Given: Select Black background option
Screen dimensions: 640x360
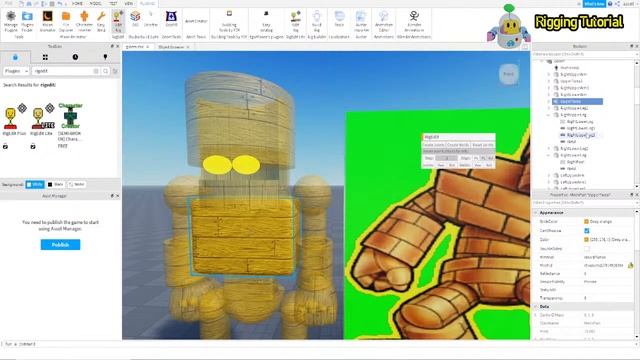Looking at the screenshot, I should (56, 184).
